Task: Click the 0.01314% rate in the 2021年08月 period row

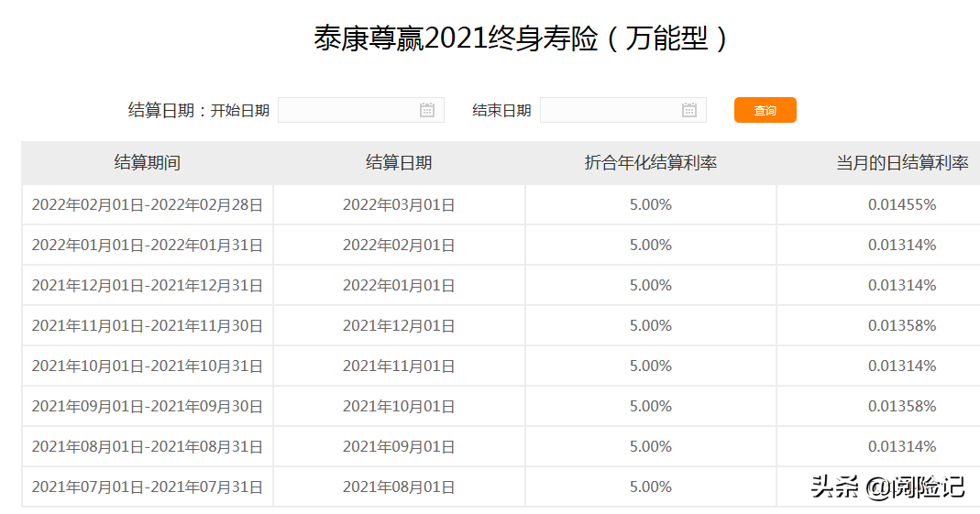Action: tap(902, 447)
